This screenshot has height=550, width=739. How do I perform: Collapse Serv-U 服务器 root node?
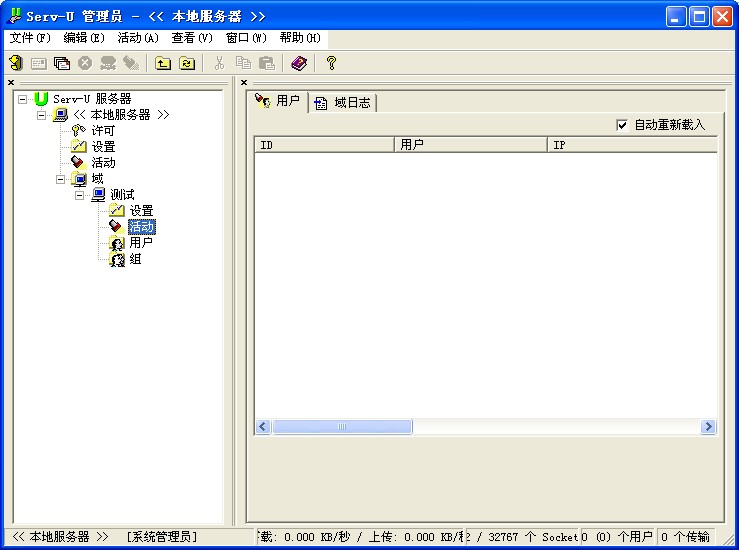pyautogui.click(x=22, y=99)
